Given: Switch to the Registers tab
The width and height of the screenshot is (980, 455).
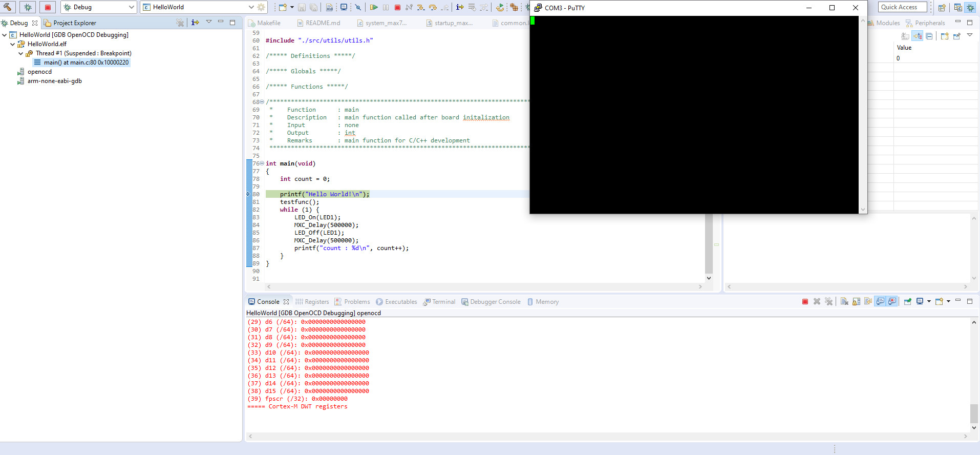Looking at the screenshot, I should click(312, 302).
